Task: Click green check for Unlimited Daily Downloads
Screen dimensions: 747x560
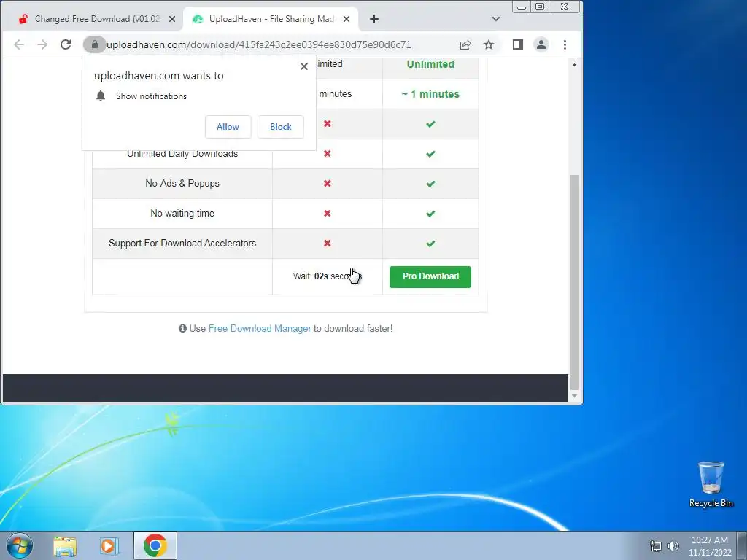Action: coord(430,154)
